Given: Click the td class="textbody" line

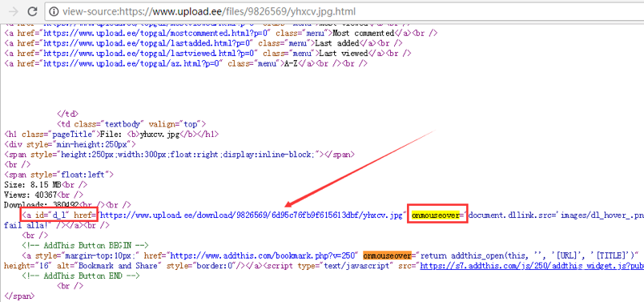Looking at the screenshot, I should tap(131, 123).
